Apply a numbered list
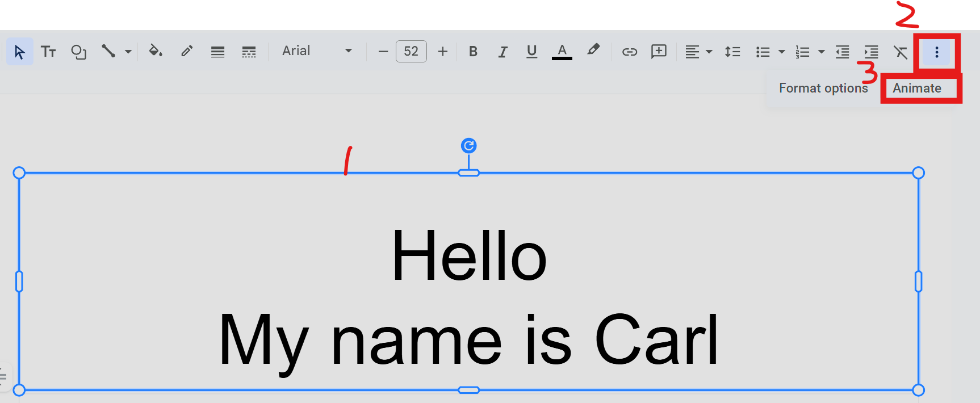The height and width of the screenshot is (403, 980). pyautogui.click(x=802, y=52)
